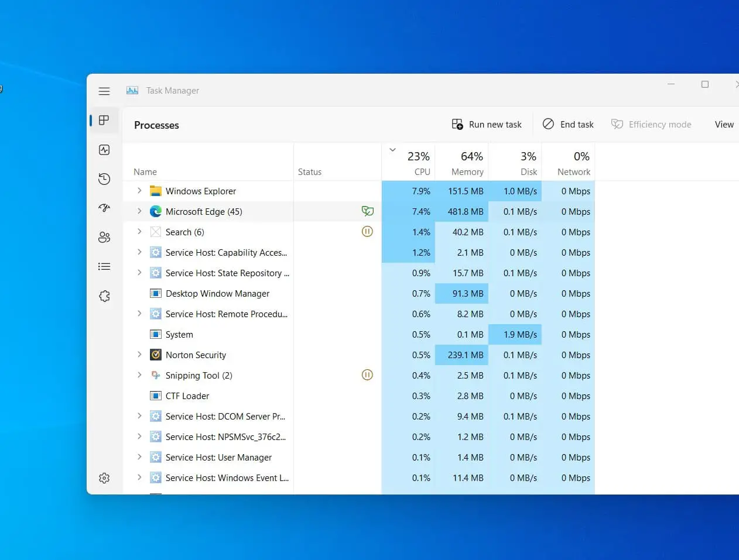Open the App history page icon
The width and height of the screenshot is (739, 560).
(104, 179)
